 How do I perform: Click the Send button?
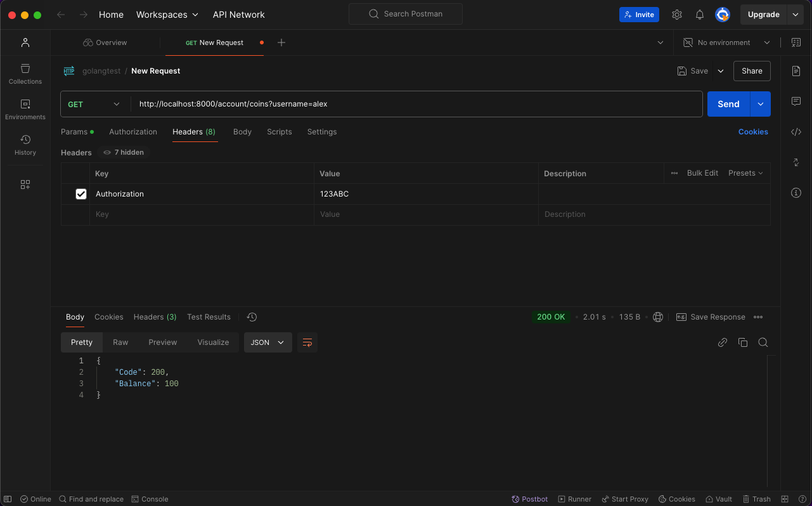728,104
